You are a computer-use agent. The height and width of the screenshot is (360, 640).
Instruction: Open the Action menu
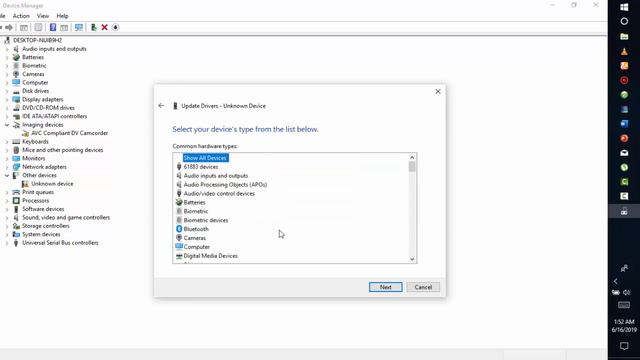pyautogui.click(x=21, y=16)
